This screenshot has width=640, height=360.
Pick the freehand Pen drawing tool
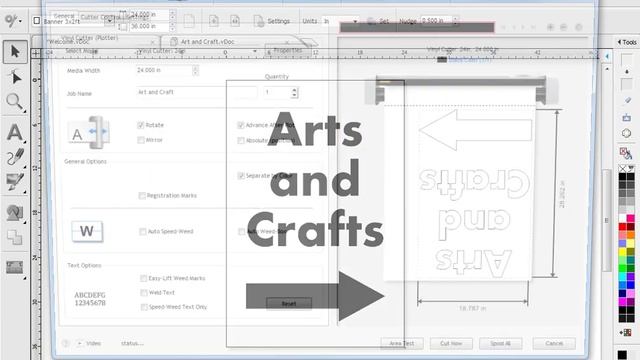pyautogui.click(x=15, y=157)
